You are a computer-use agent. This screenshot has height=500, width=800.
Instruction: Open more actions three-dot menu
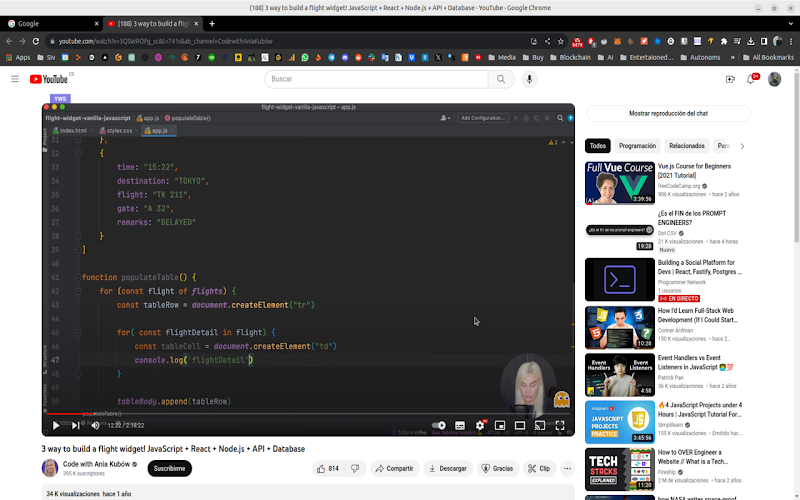click(x=567, y=468)
